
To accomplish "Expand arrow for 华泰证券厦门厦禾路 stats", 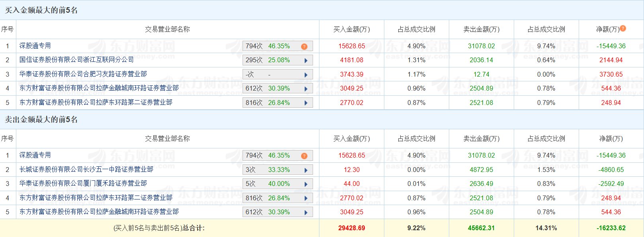I will point(306,184).
